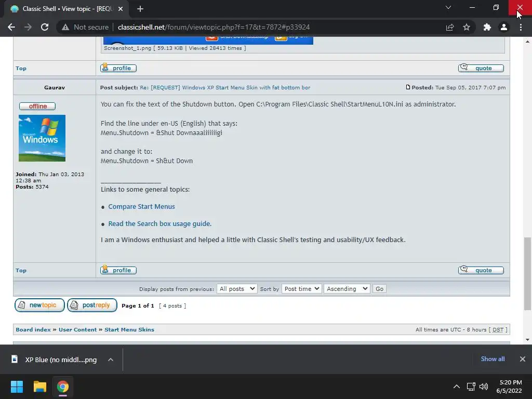Open Read the Search box usage guide link

point(160,224)
